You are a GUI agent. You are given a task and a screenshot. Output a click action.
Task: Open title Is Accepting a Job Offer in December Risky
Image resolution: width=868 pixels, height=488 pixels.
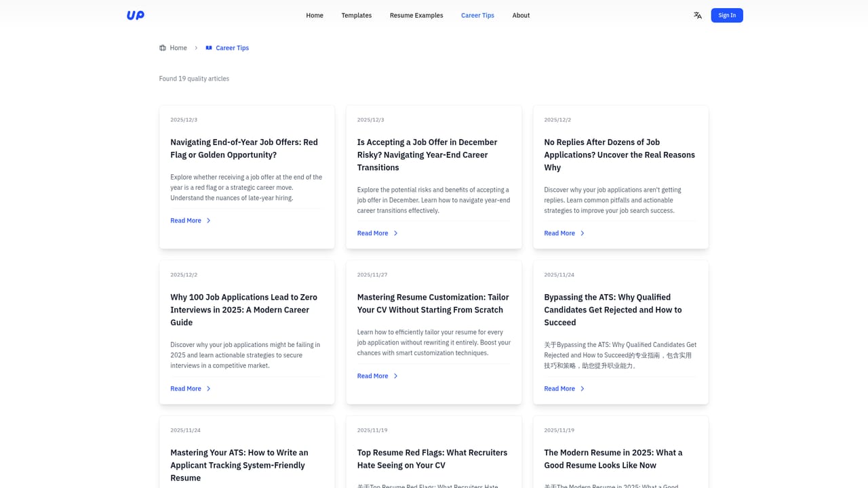coord(427,155)
